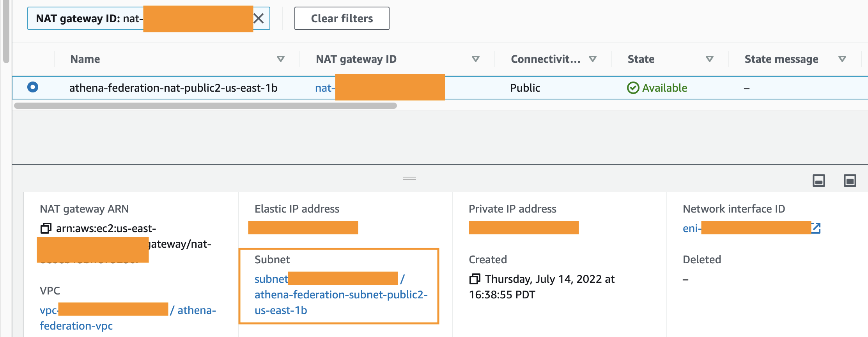Select the athena-federation-nat-public2-us-east-1b radio button

coord(33,87)
